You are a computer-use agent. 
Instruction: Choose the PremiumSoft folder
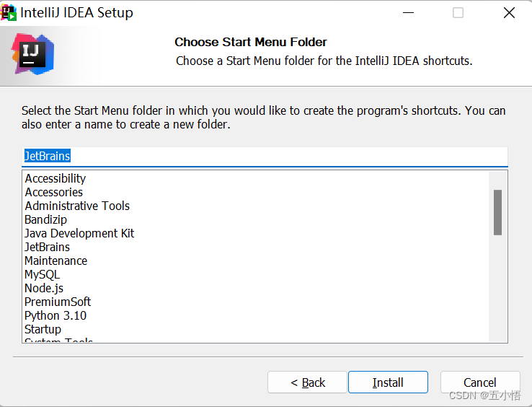(58, 302)
